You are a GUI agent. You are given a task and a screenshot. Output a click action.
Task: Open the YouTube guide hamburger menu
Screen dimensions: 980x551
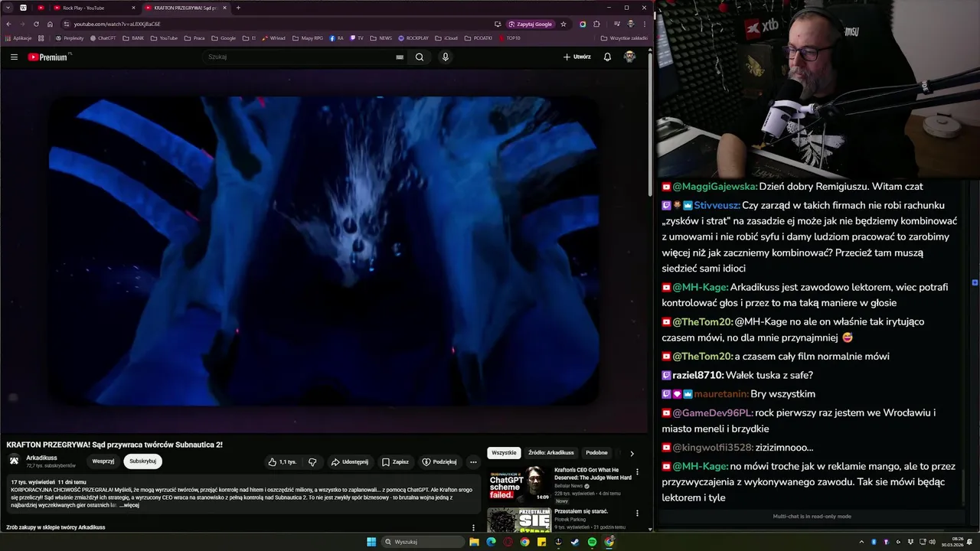coord(14,57)
